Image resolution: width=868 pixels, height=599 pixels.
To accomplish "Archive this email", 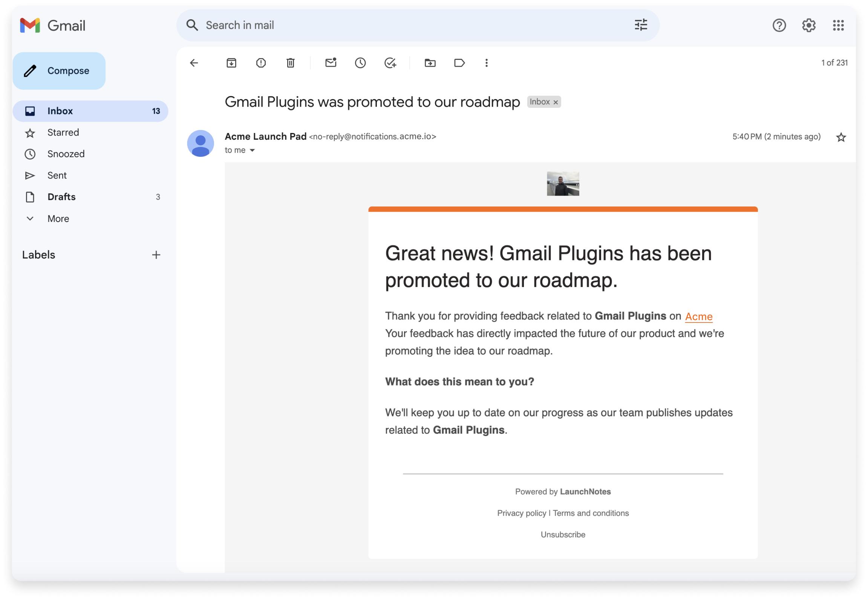I will pos(231,63).
